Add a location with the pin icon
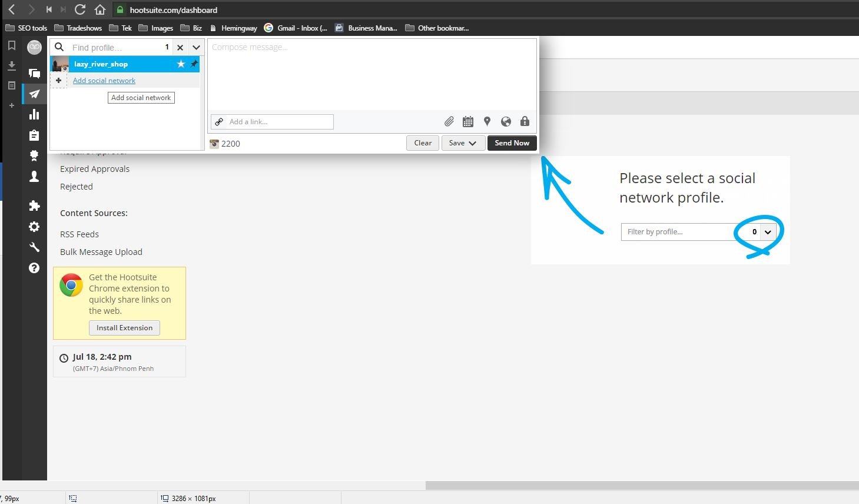This screenshot has width=859, height=504. coord(487,121)
